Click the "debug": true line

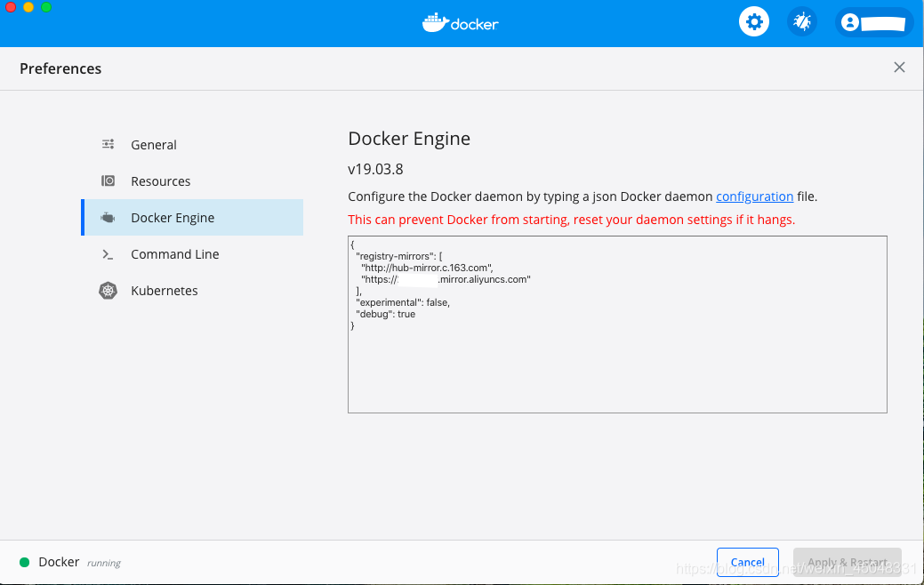(385, 314)
